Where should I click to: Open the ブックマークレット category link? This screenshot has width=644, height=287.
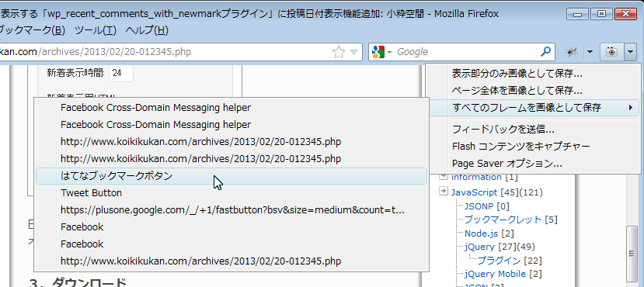(x=503, y=220)
